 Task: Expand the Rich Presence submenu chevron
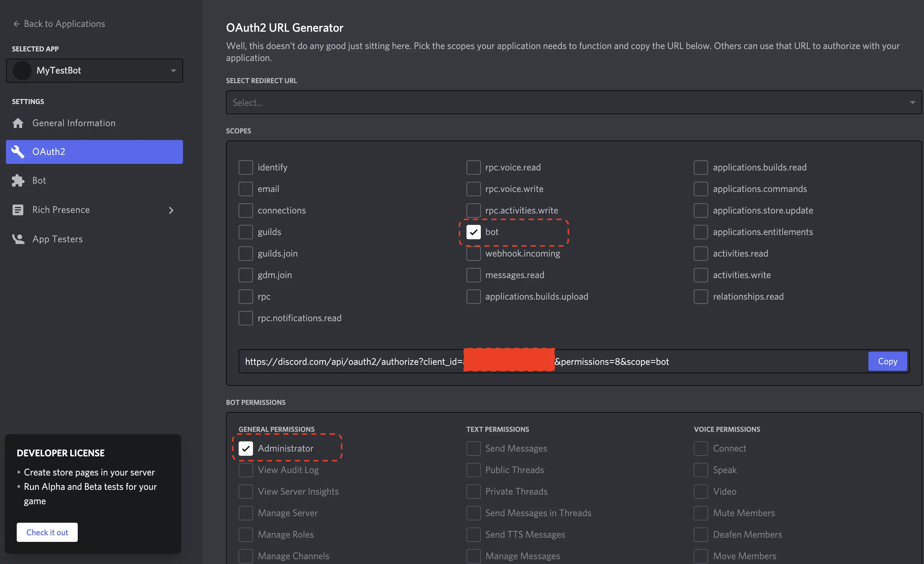tap(171, 210)
